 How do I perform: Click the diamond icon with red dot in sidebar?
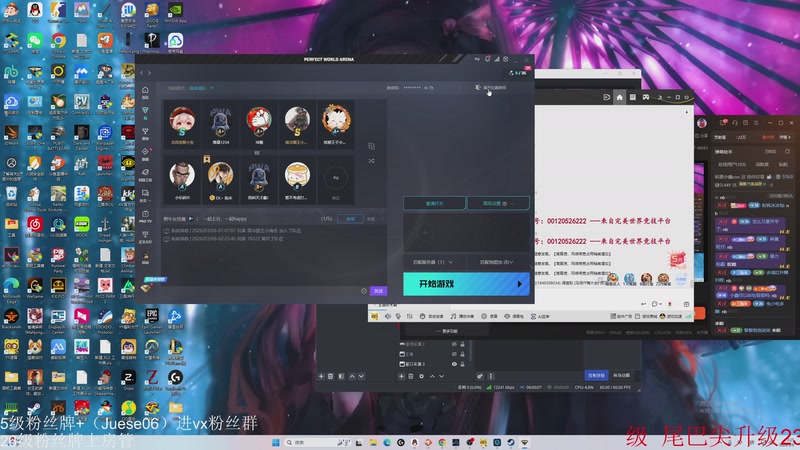coord(145,153)
